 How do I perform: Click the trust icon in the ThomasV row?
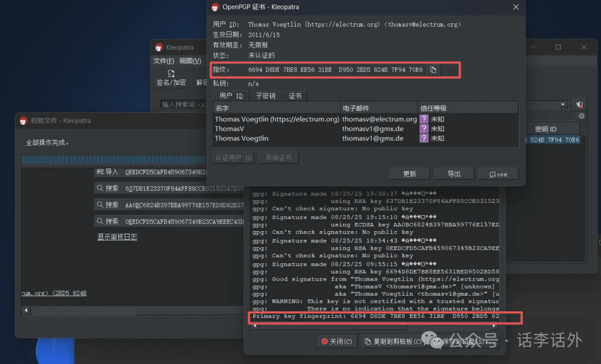pyautogui.click(x=424, y=128)
